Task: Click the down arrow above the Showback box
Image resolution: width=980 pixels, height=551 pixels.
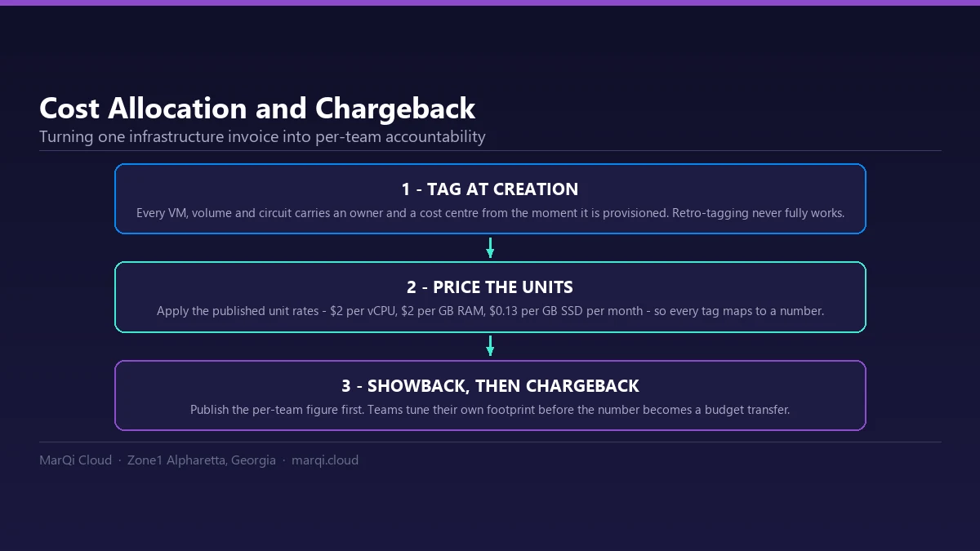Action: pos(490,346)
